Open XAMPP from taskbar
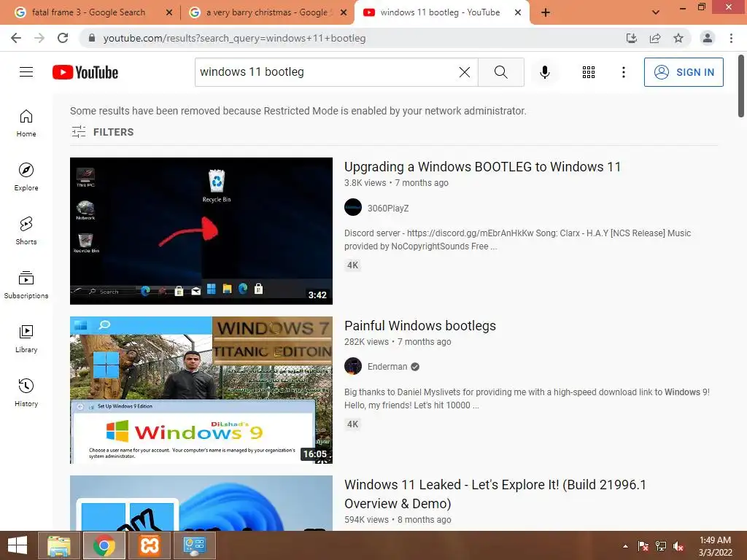 click(x=150, y=545)
